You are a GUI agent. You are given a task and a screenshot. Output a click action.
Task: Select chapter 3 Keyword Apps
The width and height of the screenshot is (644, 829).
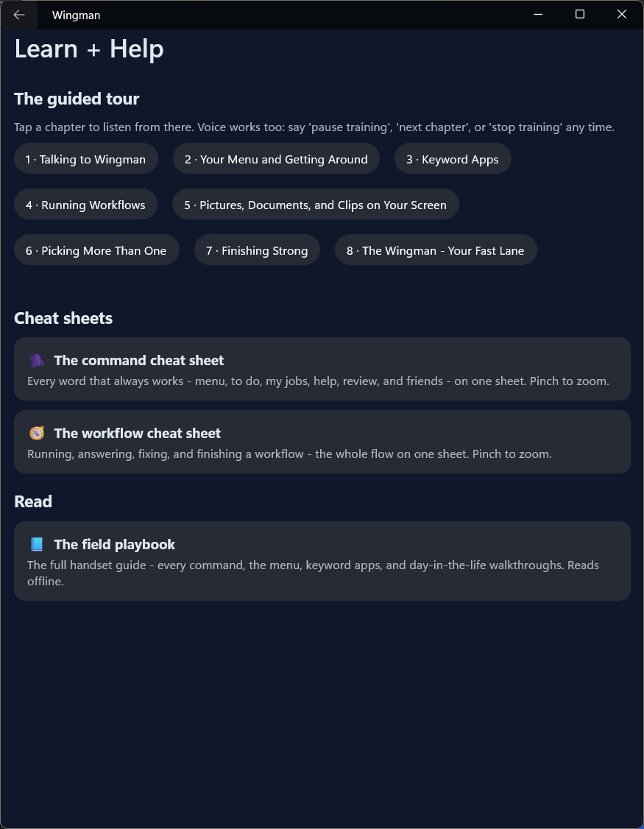tap(453, 159)
